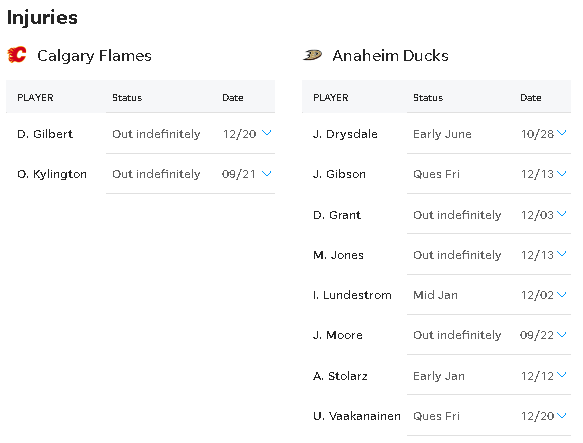Expand O. Kylington injury details chevron
The height and width of the screenshot is (443, 583).
pos(267,173)
